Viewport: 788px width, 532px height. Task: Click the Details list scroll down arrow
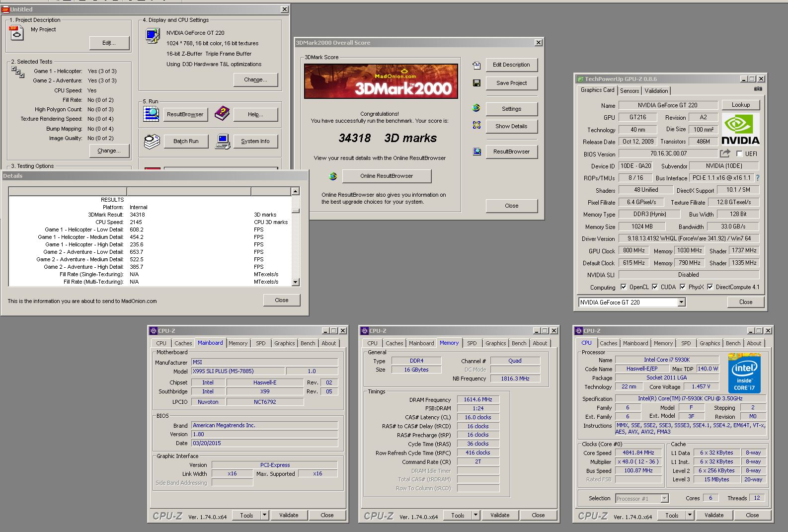click(296, 282)
